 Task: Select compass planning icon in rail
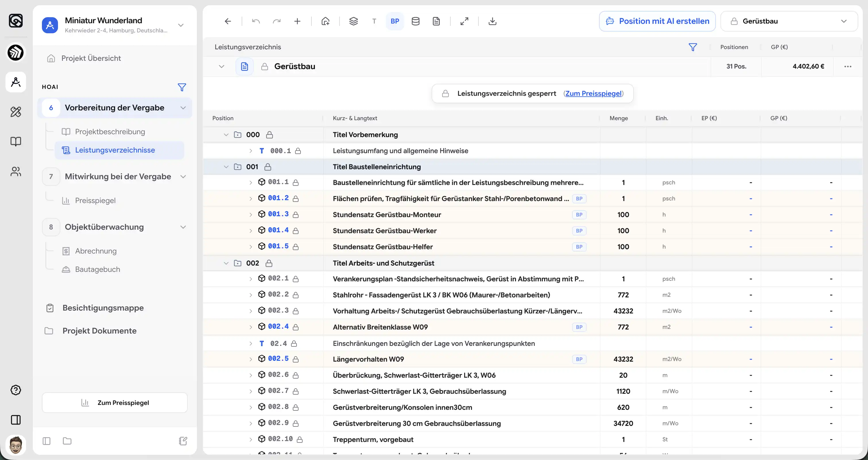pos(15,82)
